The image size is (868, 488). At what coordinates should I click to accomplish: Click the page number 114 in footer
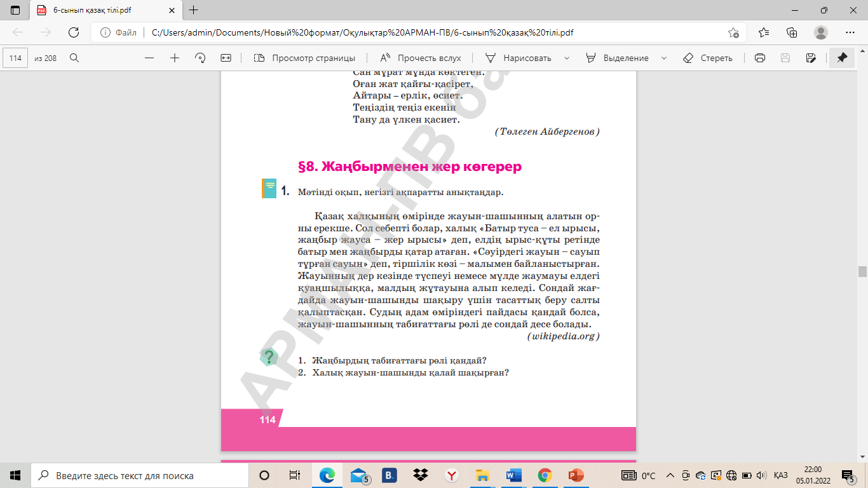[268, 419]
